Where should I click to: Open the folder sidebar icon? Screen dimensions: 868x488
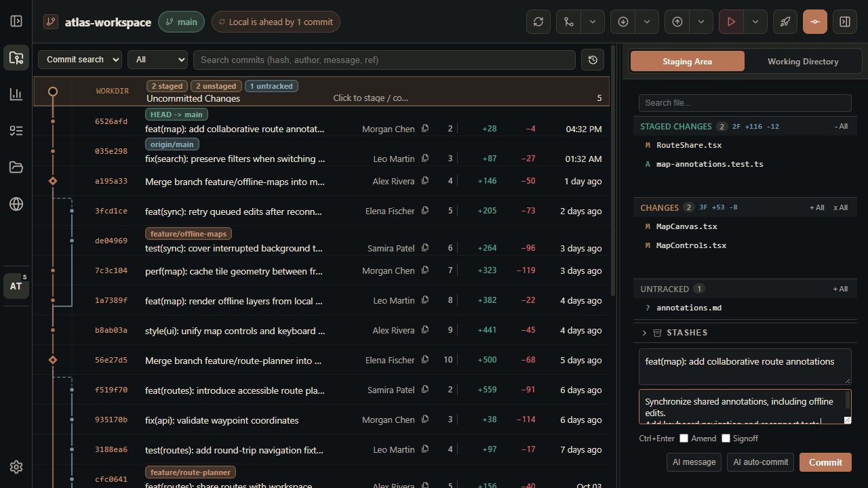point(16,167)
